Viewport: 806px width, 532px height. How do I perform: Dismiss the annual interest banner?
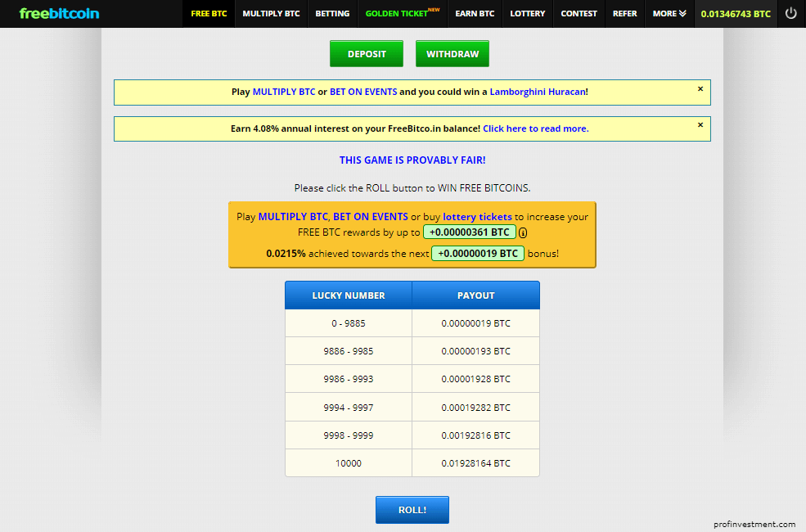[x=700, y=125]
